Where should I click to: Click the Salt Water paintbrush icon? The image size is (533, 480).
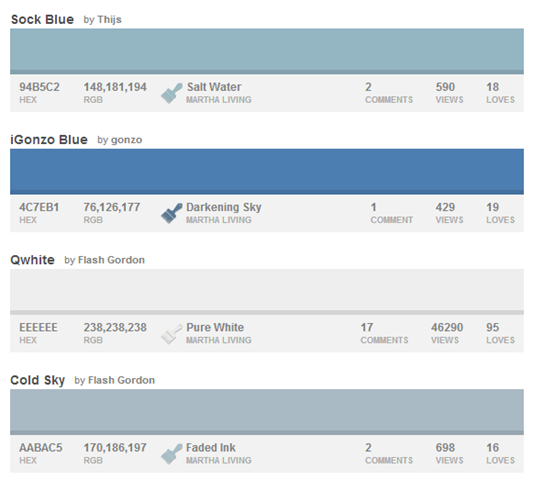(172, 93)
